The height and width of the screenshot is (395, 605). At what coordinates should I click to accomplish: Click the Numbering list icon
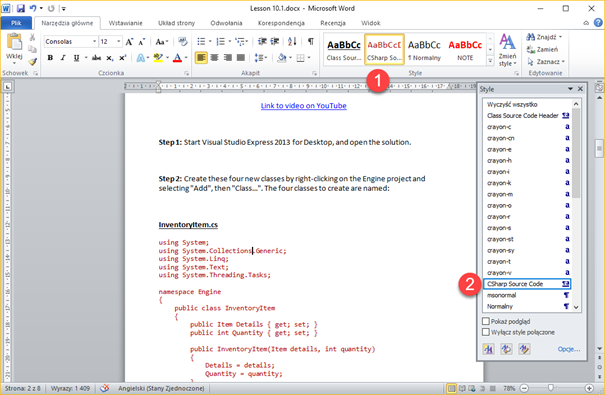(220, 41)
